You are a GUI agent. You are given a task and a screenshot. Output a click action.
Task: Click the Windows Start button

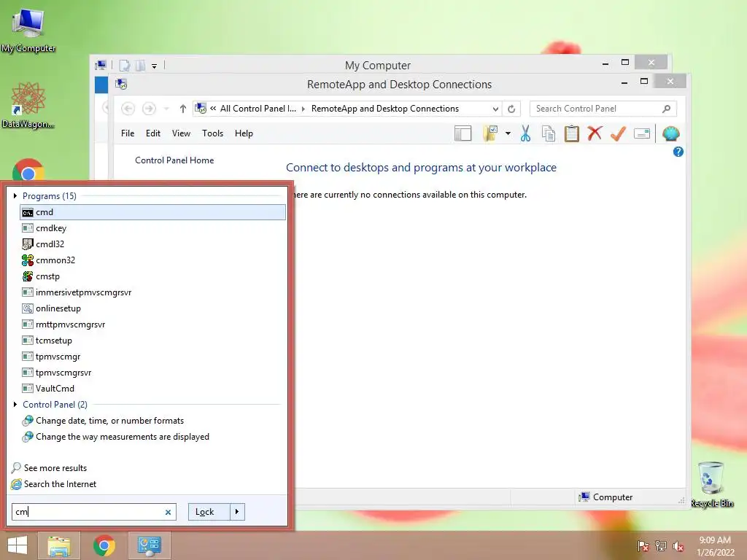(x=18, y=545)
